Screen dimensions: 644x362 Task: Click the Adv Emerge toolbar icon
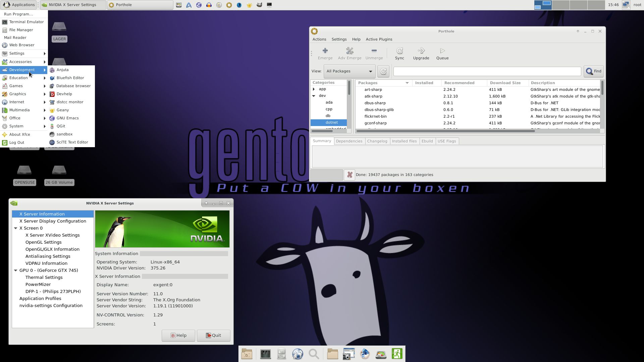tap(350, 54)
